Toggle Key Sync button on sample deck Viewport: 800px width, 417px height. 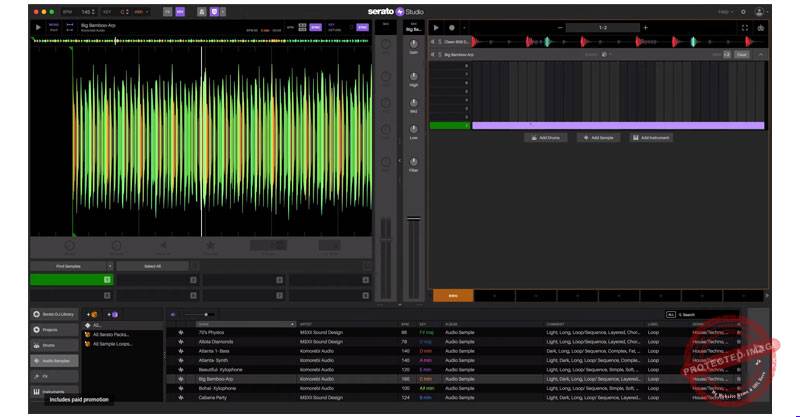point(362,27)
